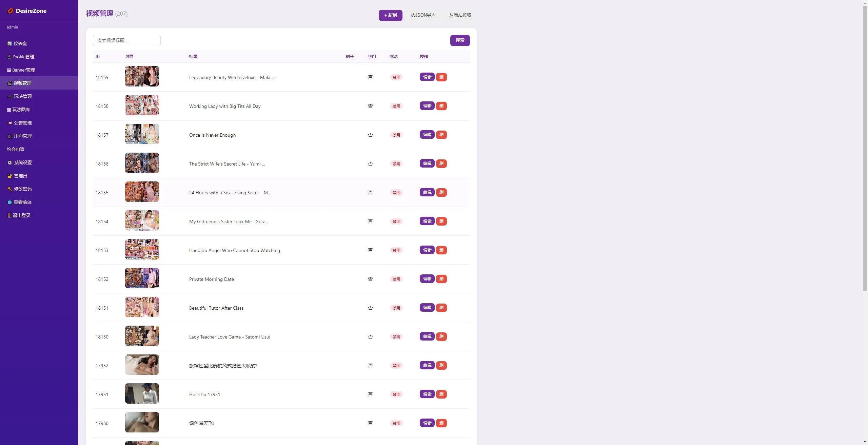The width and height of the screenshot is (868, 445).
Task: Open Profile管理 in sidebar
Action: tap(39, 57)
